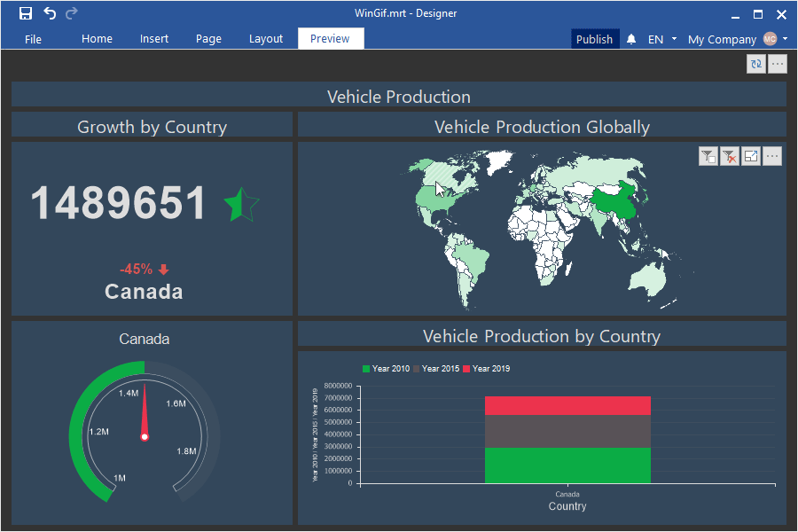Open the map filter icon
Viewport: 798px width, 532px height.
tap(708, 156)
